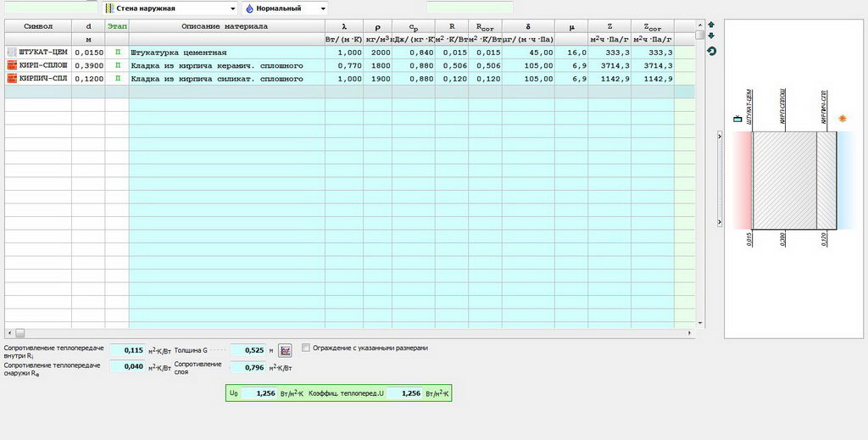Open the chart icon beside thickness G

285,349
